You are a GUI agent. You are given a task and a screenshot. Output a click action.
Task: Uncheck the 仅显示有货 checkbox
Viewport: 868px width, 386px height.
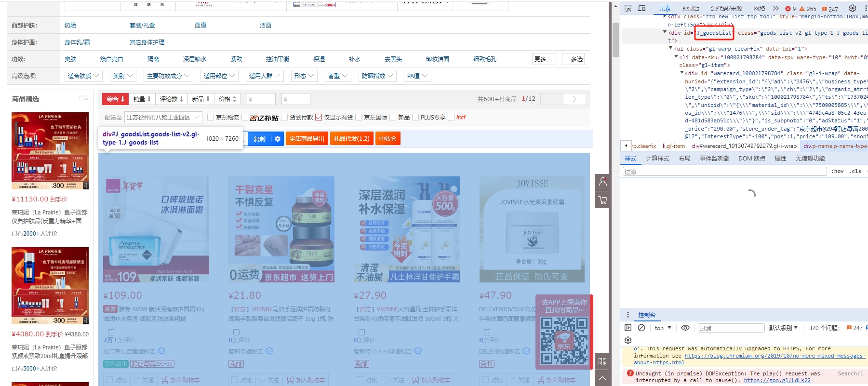point(319,117)
